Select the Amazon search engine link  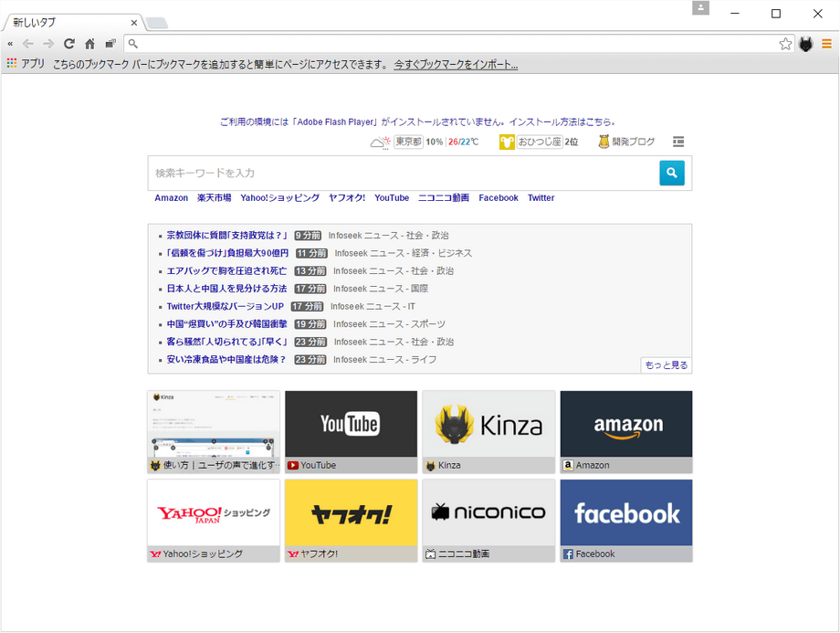[x=172, y=198]
